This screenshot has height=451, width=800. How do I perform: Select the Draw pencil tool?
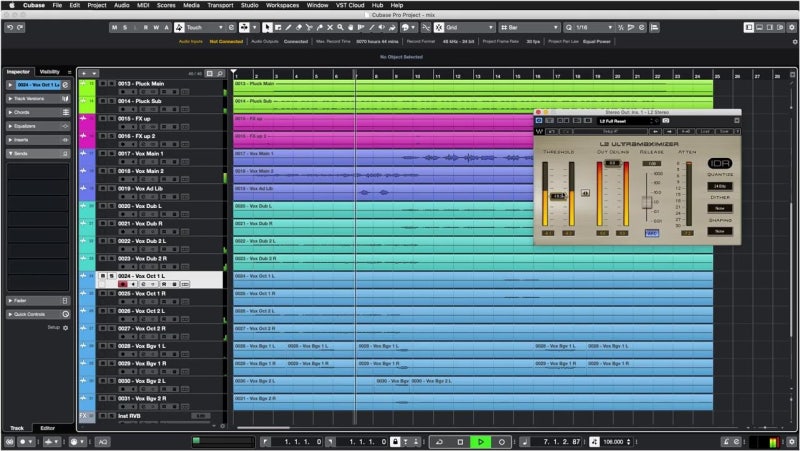[288, 28]
